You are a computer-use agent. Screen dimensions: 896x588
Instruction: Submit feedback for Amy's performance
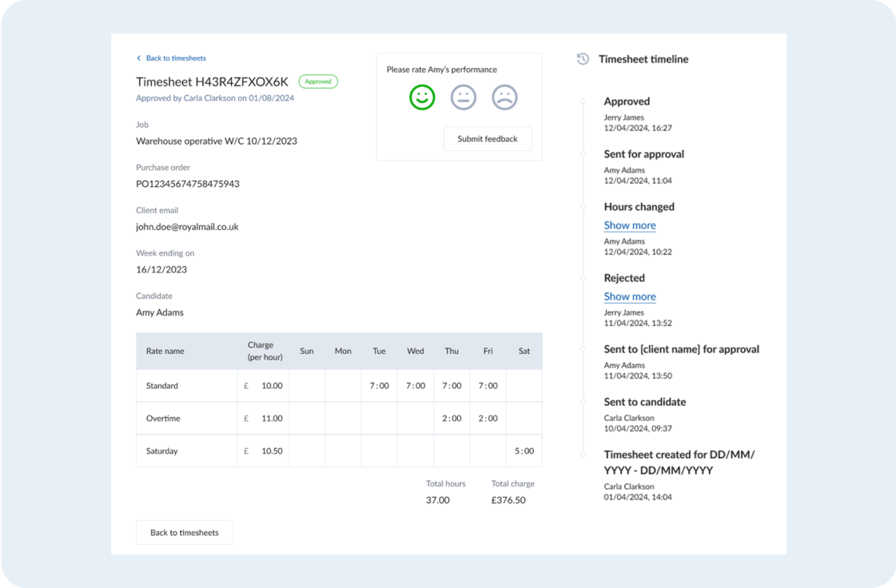(x=488, y=139)
